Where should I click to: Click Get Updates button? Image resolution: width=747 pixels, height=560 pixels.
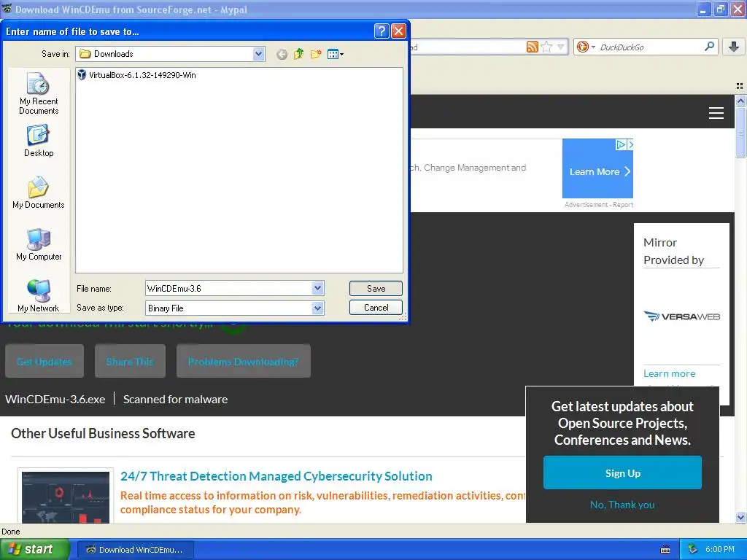[x=44, y=362]
